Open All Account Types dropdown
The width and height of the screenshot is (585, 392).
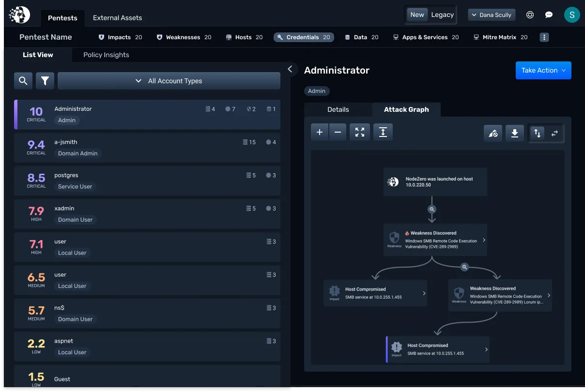tap(169, 81)
